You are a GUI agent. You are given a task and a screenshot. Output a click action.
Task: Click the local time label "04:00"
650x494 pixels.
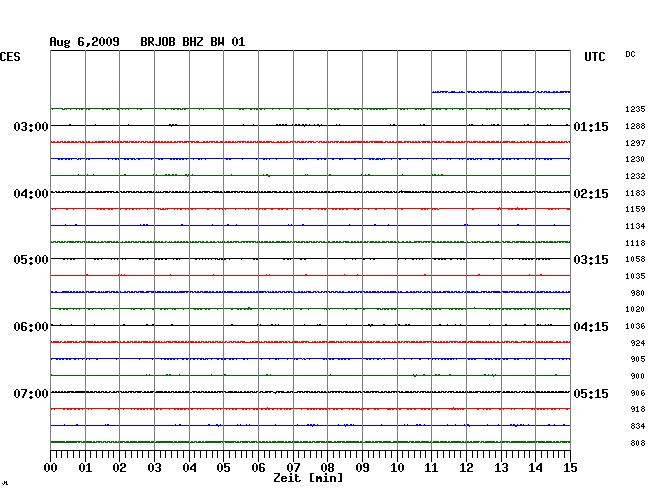tap(31, 194)
